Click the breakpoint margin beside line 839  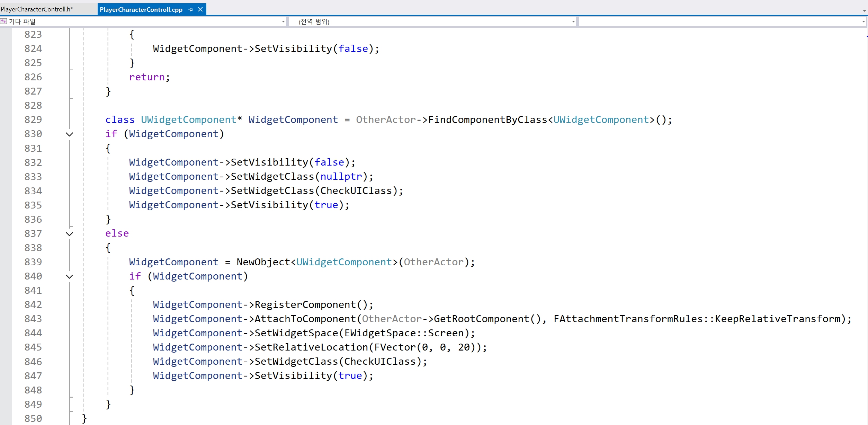6,262
